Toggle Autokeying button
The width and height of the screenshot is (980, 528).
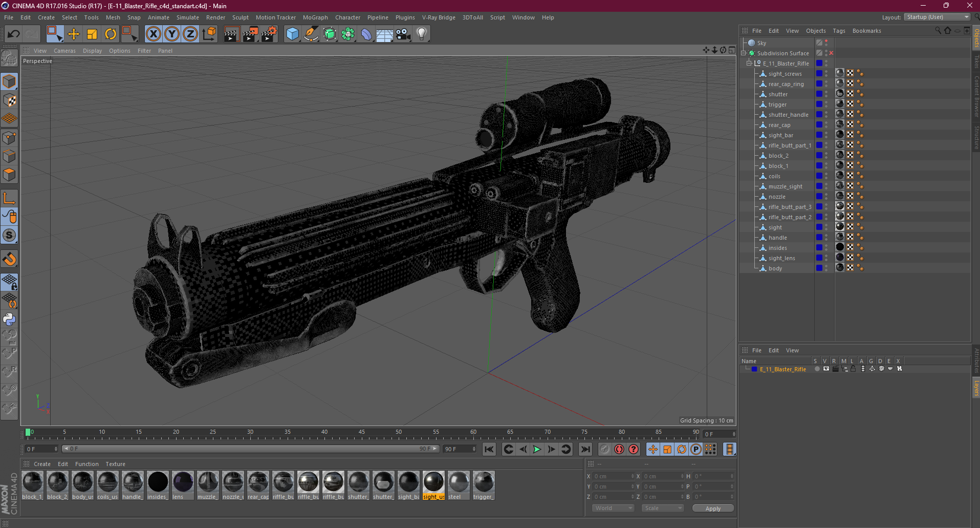[x=619, y=449]
